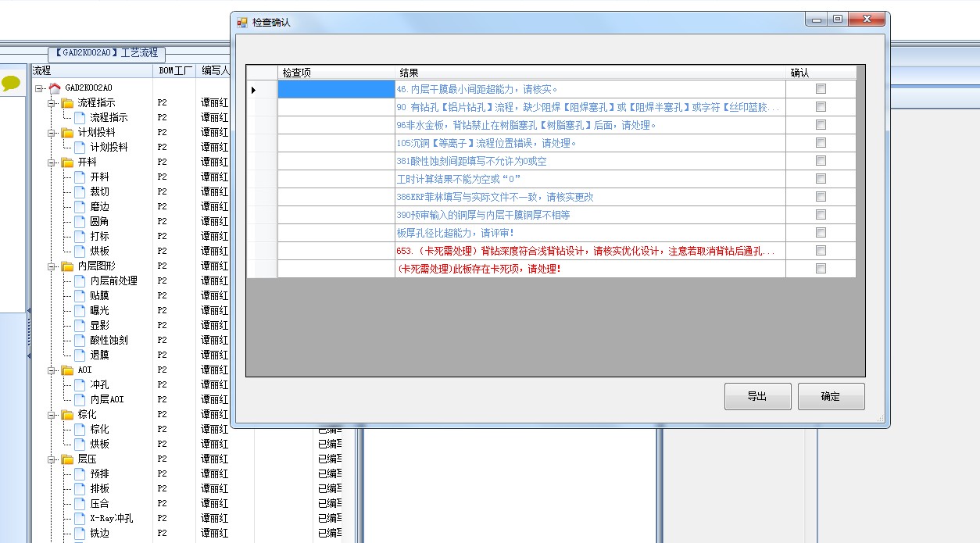Click the 检查项 column header
Image resolution: width=980 pixels, height=543 pixels.
coord(336,73)
